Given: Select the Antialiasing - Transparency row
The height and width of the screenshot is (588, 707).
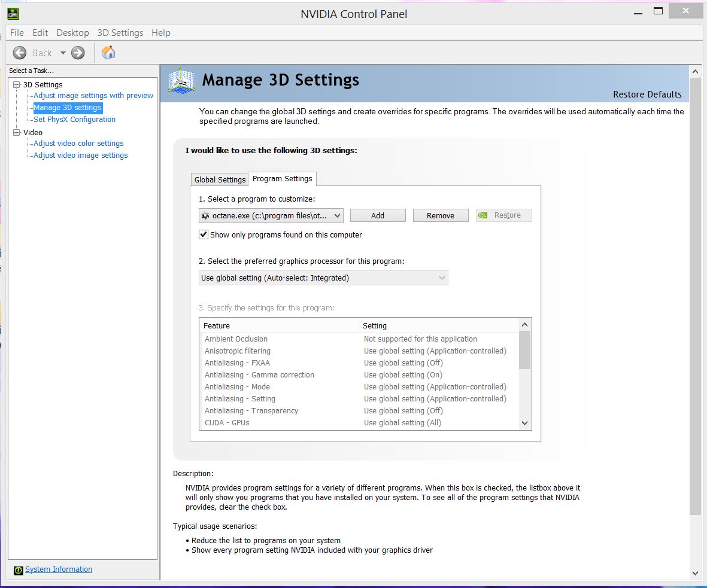Looking at the screenshot, I should tap(359, 410).
